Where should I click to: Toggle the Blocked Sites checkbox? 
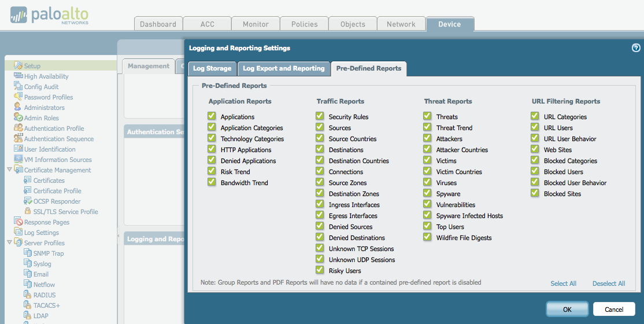pyautogui.click(x=535, y=193)
